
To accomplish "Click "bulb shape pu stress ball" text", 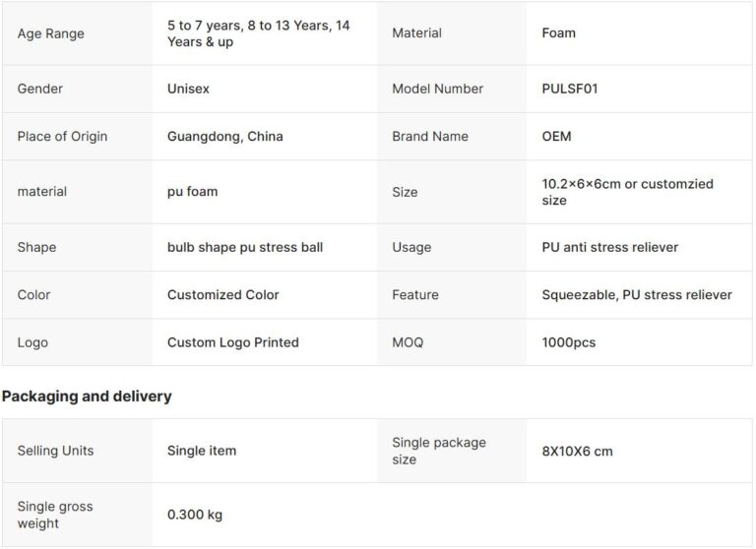I will [x=244, y=247].
